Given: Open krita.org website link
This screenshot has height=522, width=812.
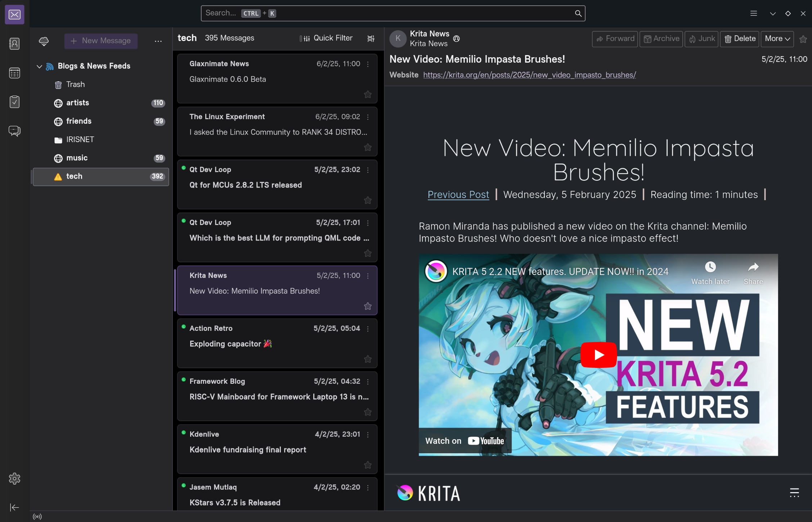Looking at the screenshot, I should click(x=529, y=75).
